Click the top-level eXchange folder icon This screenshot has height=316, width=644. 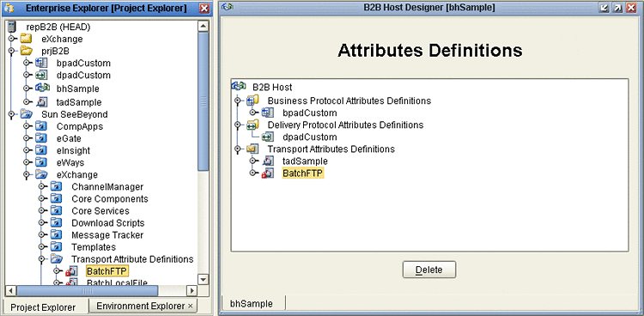(26, 39)
